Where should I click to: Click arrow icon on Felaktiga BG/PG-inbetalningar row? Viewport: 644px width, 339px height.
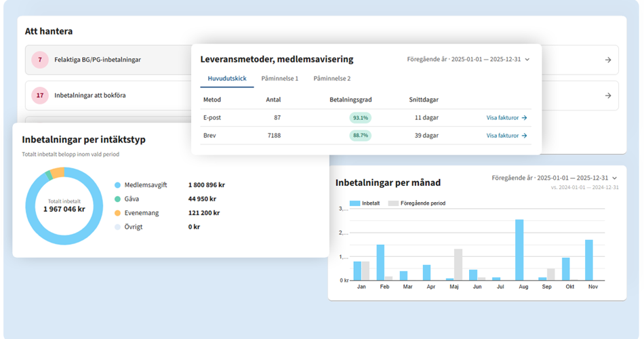[608, 60]
